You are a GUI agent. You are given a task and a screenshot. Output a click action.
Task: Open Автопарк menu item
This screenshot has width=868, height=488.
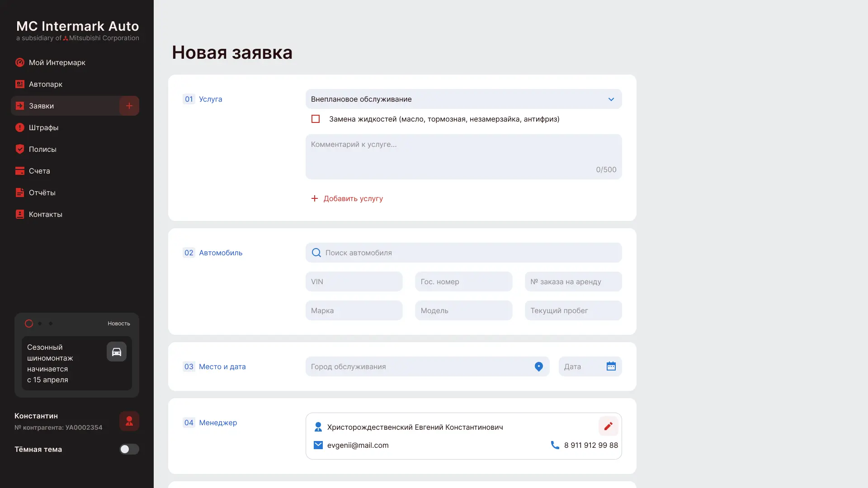pos(75,84)
